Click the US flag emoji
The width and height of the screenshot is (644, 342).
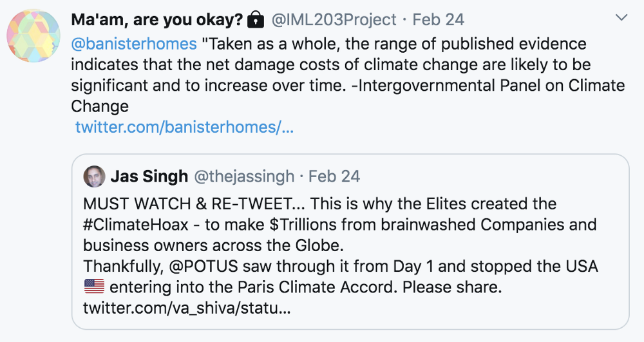click(94, 286)
